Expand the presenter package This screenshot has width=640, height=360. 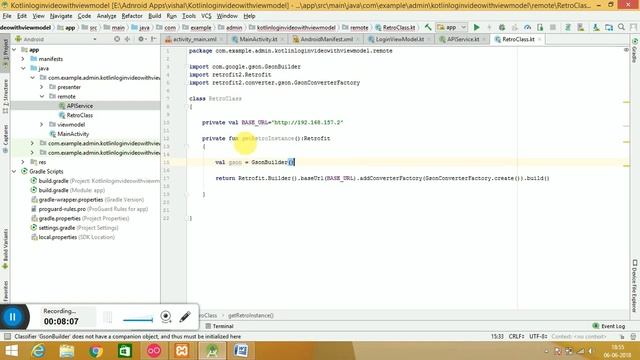[42, 87]
